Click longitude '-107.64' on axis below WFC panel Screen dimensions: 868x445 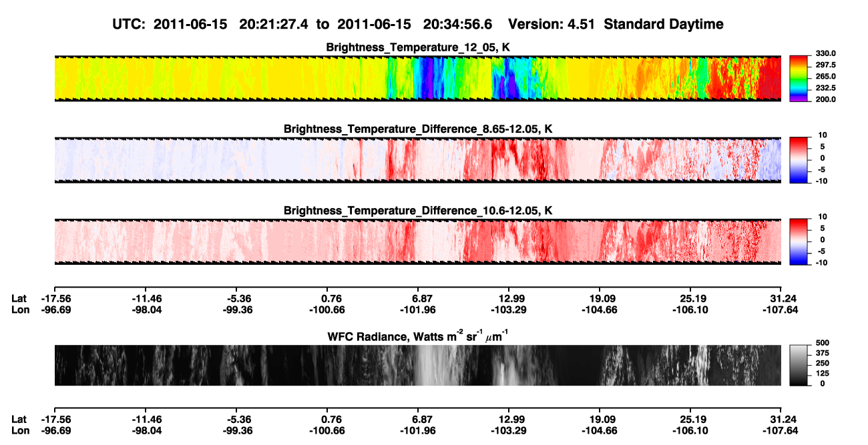tap(781, 432)
